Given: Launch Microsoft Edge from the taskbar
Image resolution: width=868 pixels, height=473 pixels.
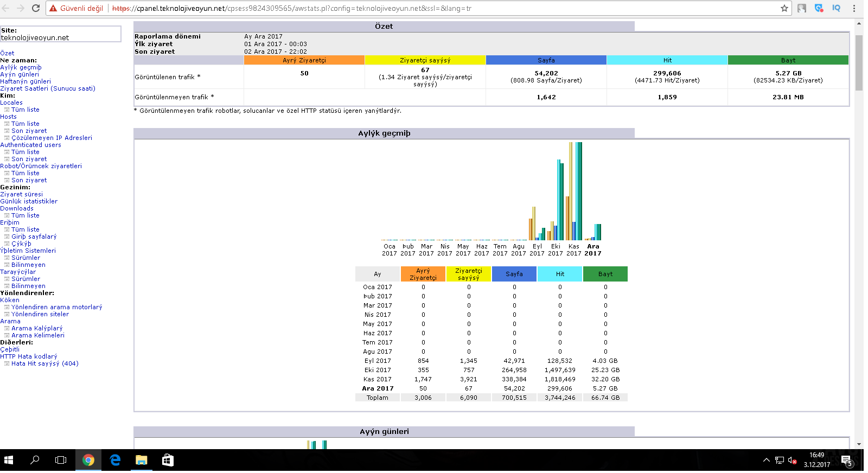Looking at the screenshot, I should (115, 460).
